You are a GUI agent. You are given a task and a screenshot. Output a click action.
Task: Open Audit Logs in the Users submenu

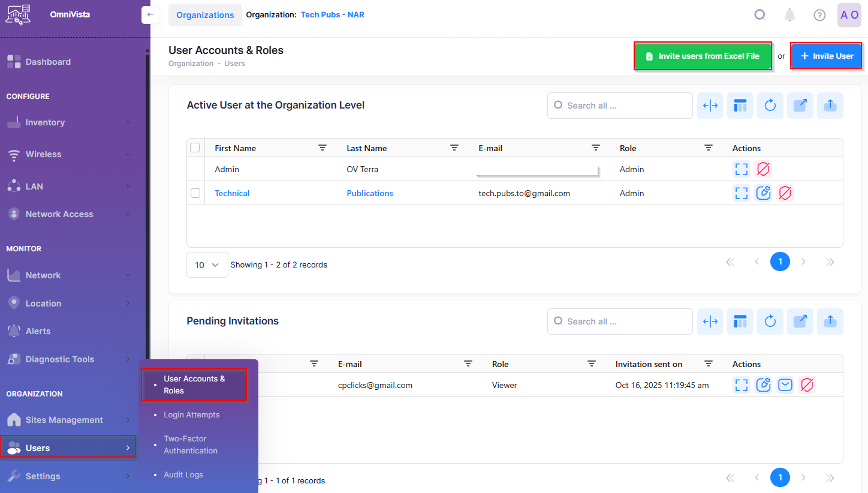point(183,474)
